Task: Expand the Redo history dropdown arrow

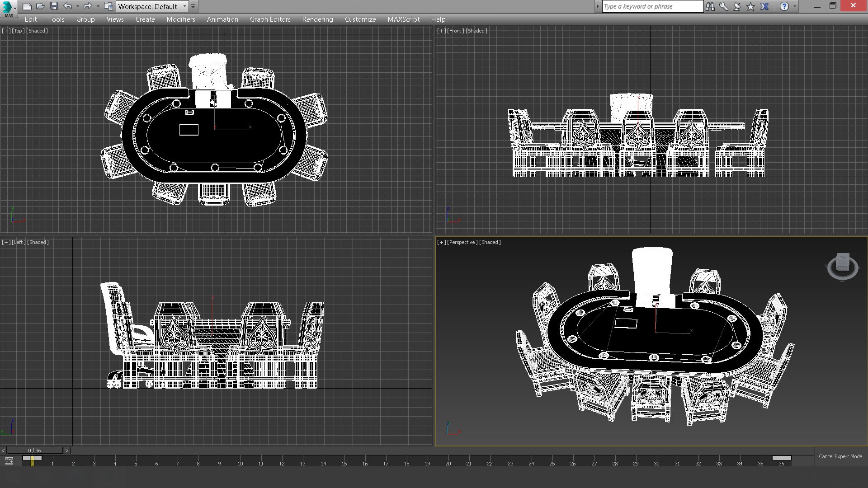Action: (x=98, y=6)
